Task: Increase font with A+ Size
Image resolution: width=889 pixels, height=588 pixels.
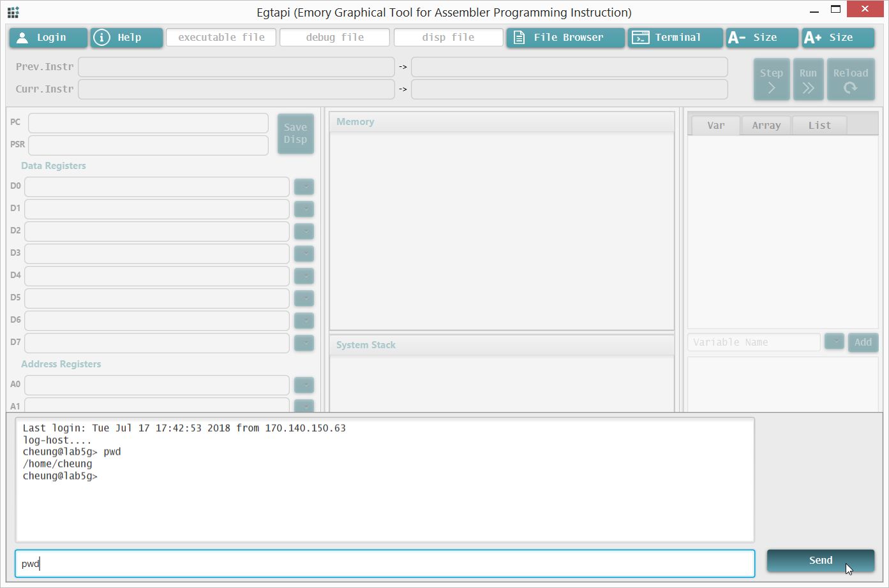Action: pos(838,38)
